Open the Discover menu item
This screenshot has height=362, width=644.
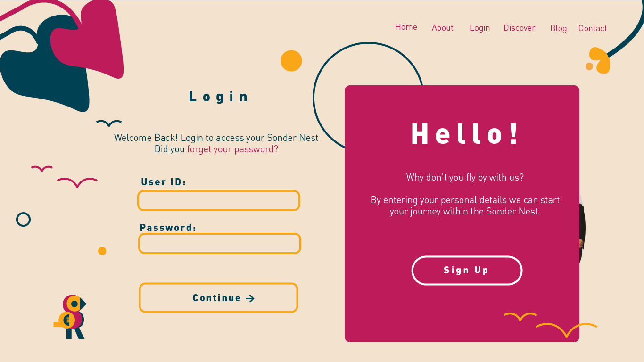520,28
